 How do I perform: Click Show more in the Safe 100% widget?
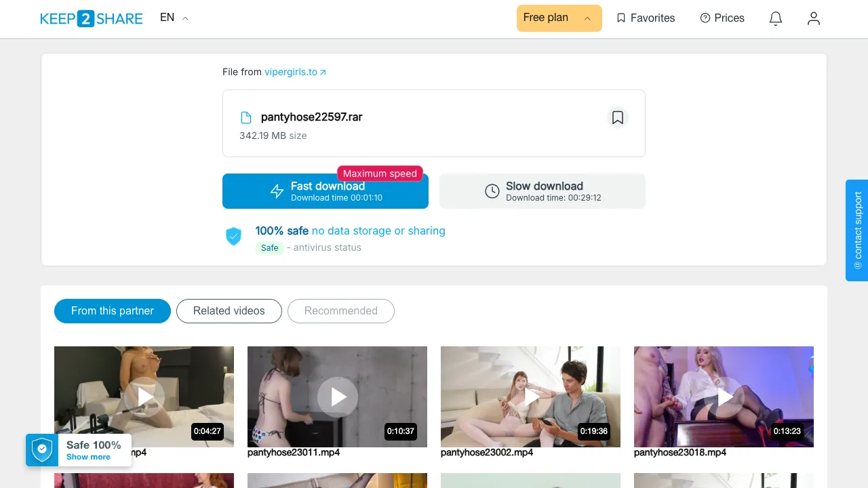(88, 457)
